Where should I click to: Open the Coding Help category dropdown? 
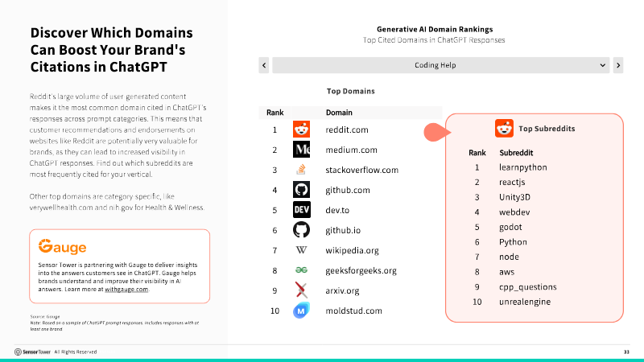click(x=440, y=65)
